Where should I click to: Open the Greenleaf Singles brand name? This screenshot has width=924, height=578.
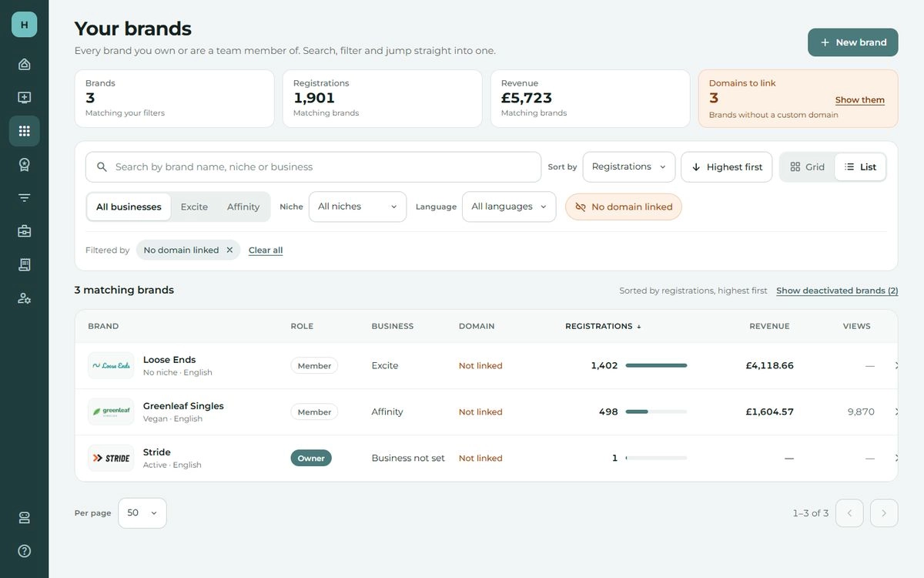(x=183, y=406)
